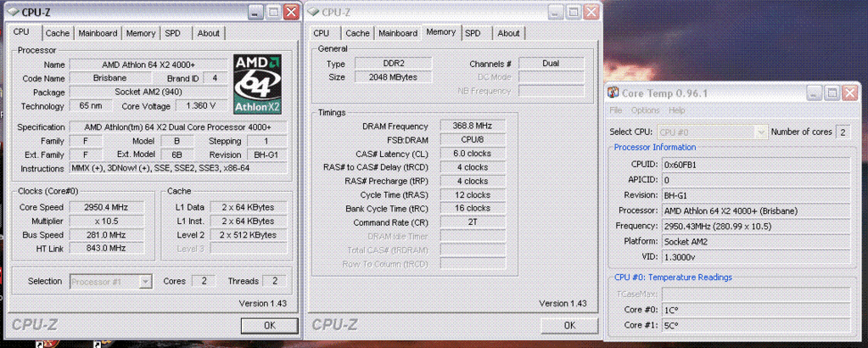Image resolution: width=868 pixels, height=348 pixels.
Task: Click the Core Temp title bar icon
Action: coord(613,93)
